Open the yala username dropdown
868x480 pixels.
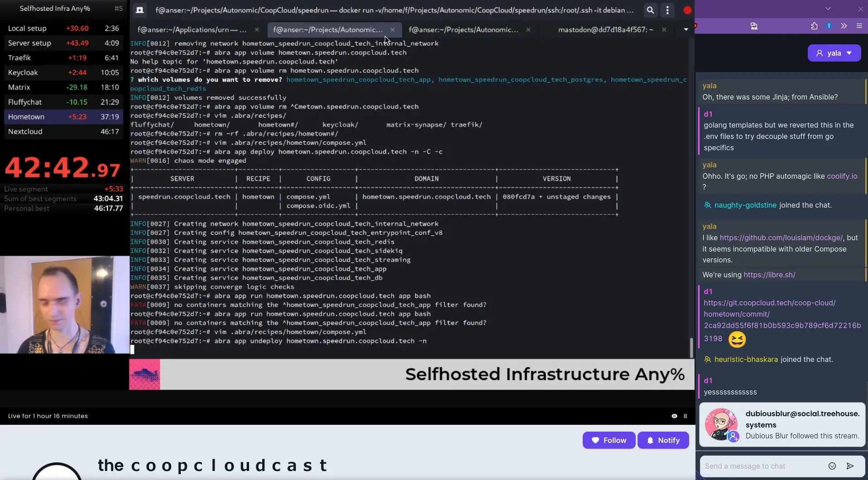834,53
